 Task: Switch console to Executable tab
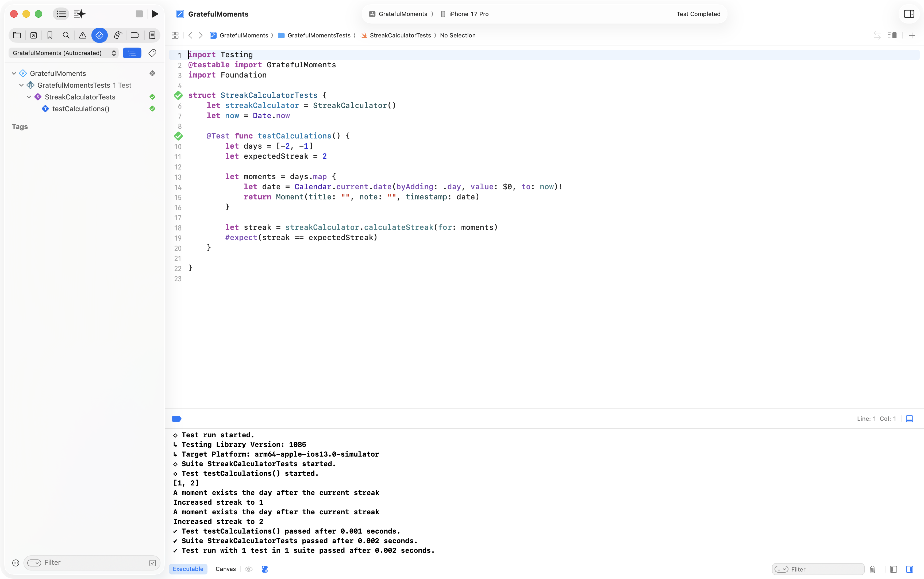click(x=188, y=569)
